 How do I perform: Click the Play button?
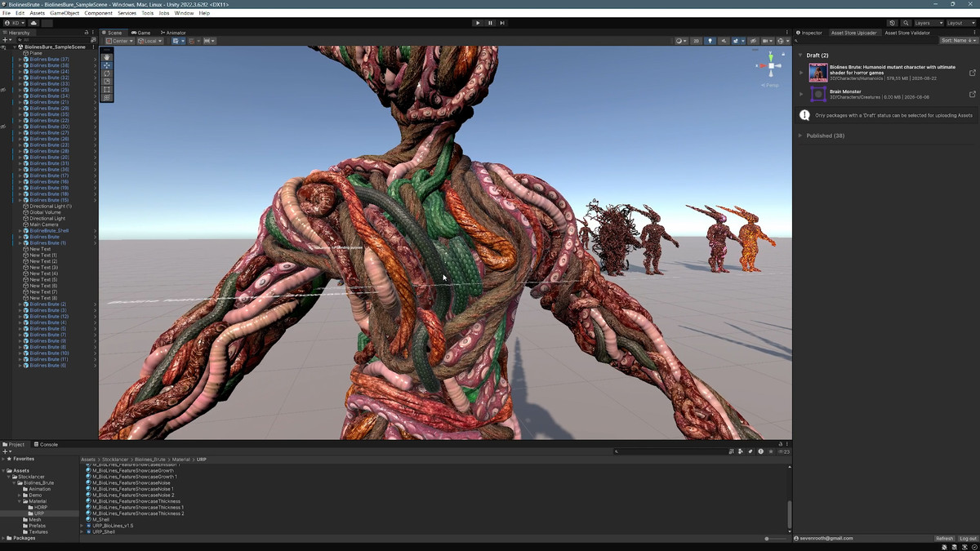coord(478,23)
